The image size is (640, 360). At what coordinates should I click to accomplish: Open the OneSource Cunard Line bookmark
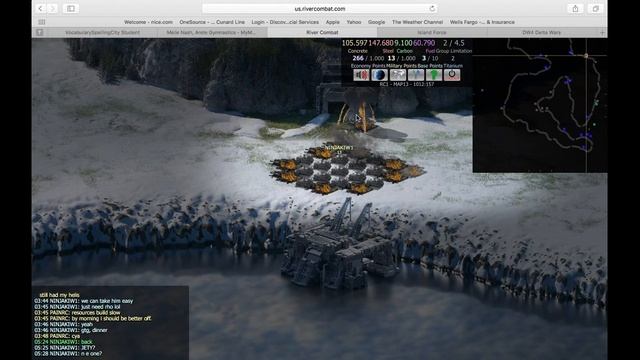(x=212, y=22)
